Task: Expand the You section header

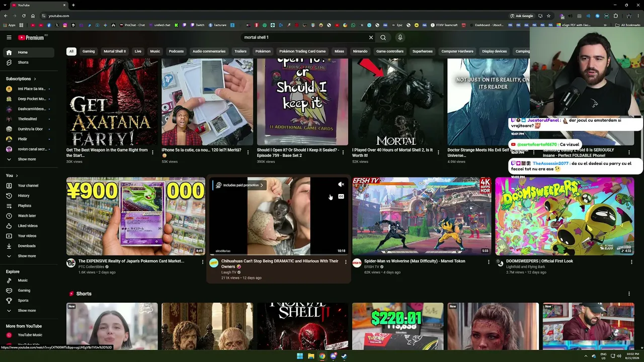Action: (x=12, y=175)
